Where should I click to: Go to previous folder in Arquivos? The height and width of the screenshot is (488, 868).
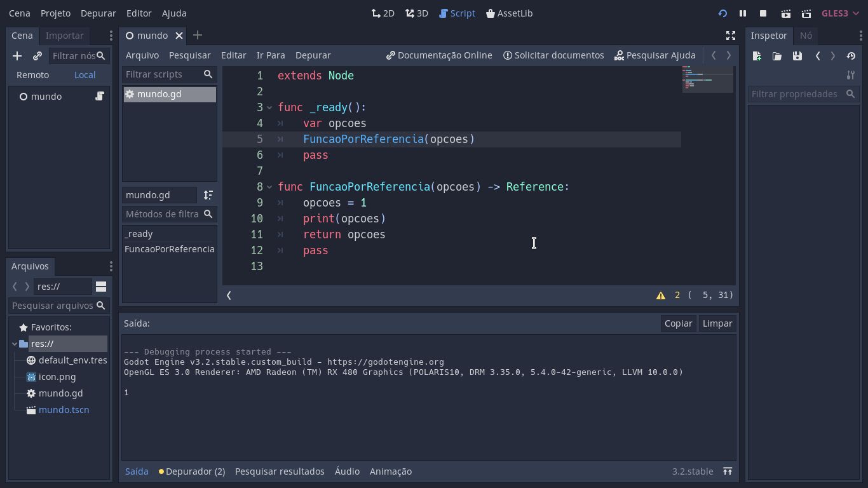tap(15, 287)
